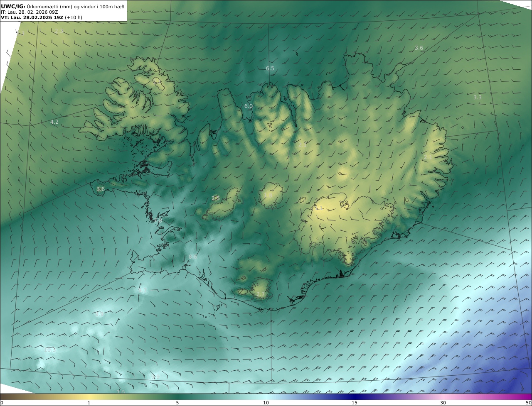Viewport: 532px width, 406px height.
Task: Click the 9.7 precipitation value label
Action: (142, 290)
